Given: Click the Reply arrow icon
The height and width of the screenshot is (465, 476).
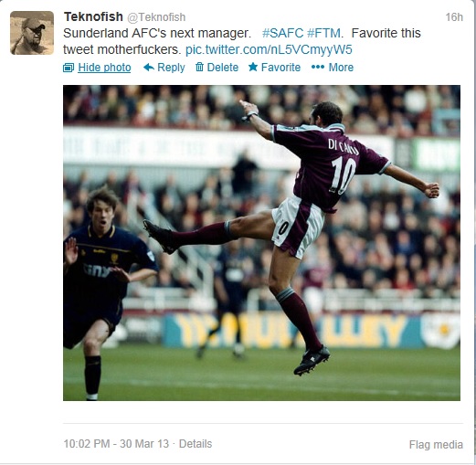Looking at the screenshot, I should click(x=149, y=67).
